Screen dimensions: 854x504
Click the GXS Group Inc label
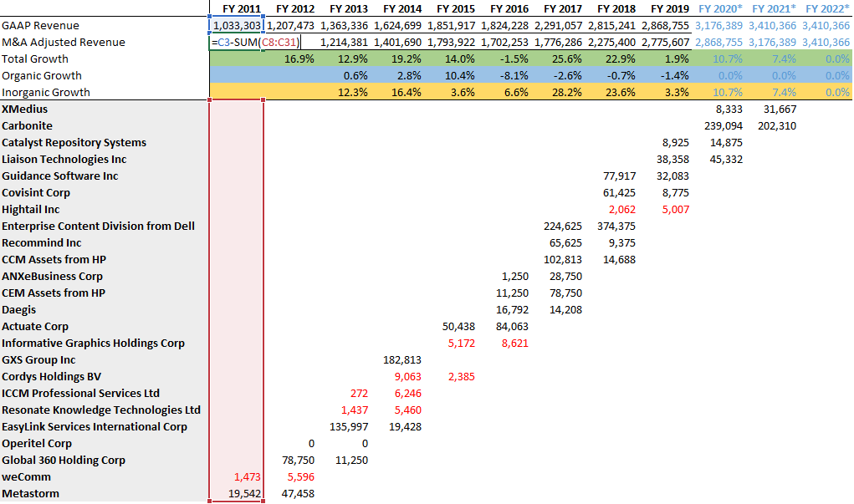[x=38, y=360]
